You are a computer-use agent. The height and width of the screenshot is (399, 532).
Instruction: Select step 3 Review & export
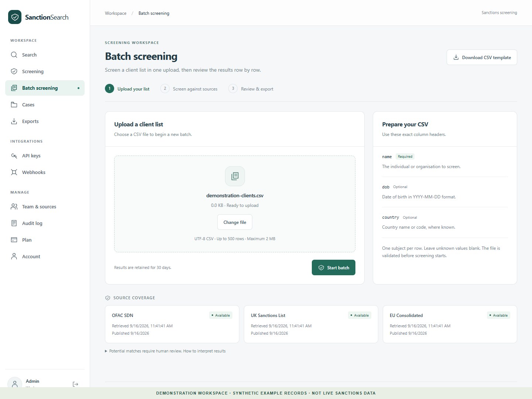pos(251,89)
